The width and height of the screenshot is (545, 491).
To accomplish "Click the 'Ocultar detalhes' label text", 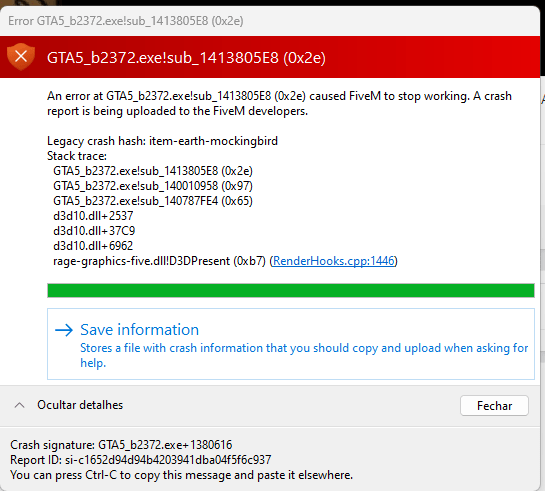I will click(x=80, y=405).
